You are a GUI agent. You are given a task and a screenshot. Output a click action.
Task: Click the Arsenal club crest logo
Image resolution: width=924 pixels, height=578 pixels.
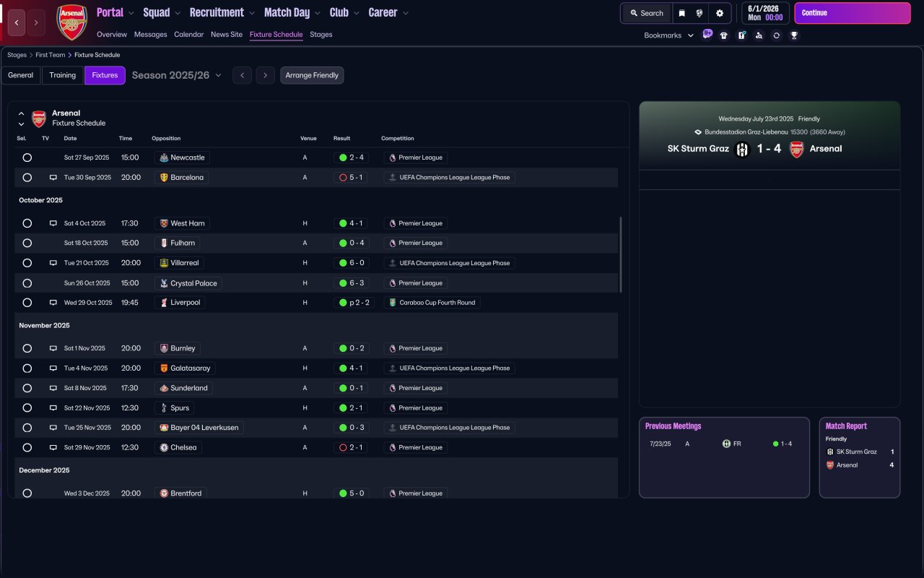point(71,22)
